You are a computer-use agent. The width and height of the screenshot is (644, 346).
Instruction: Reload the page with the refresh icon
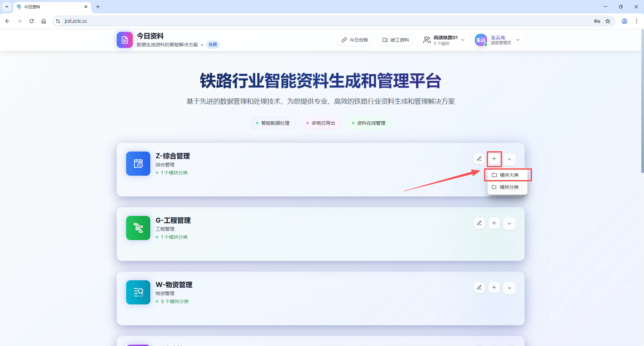click(x=32, y=21)
